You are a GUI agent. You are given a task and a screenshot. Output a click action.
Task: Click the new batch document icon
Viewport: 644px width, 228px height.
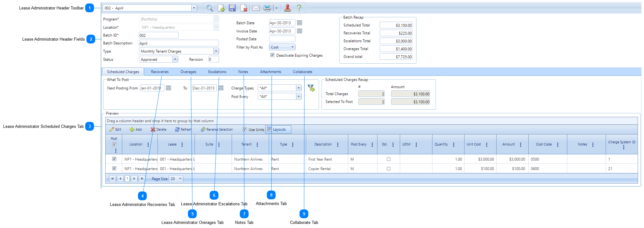[x=221, y=8]
